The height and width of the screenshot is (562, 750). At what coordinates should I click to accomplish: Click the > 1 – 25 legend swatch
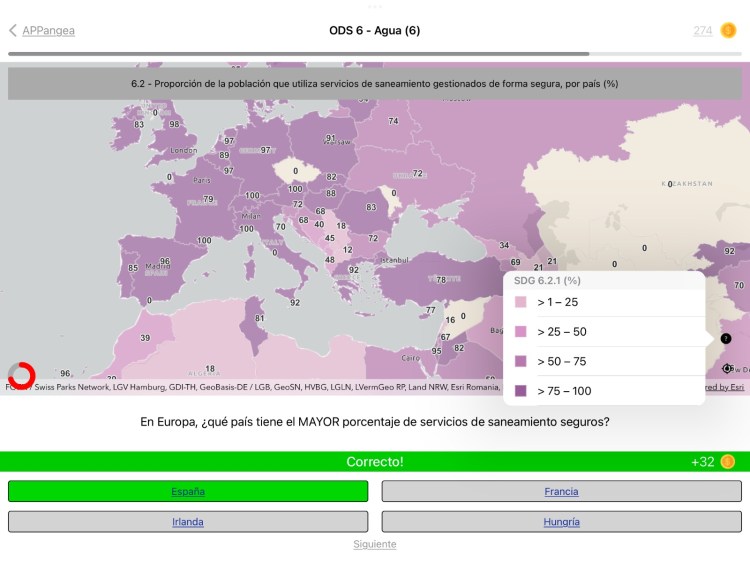pyautogui.click(x=521, y=302)
